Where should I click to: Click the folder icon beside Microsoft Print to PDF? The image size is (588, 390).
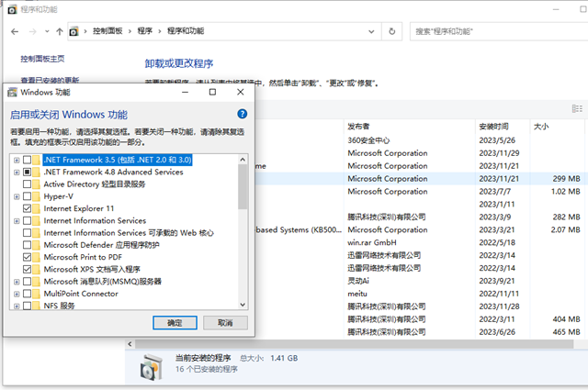[37, 257]
